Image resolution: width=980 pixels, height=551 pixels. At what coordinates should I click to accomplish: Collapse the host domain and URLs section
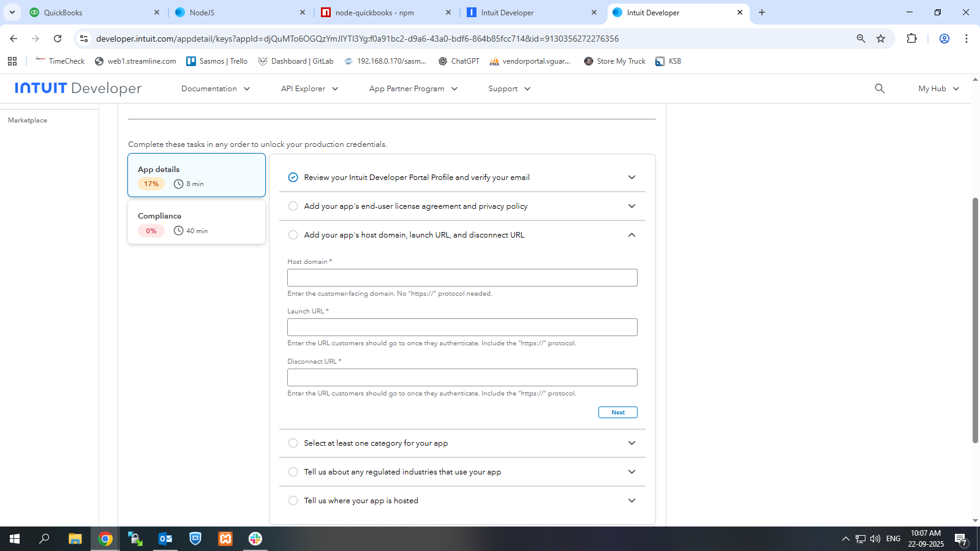[x=631, y=235]
